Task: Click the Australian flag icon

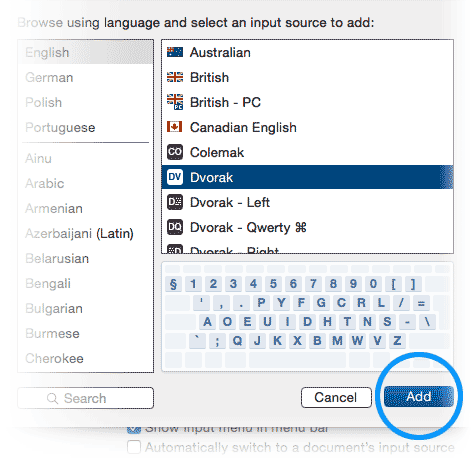Action: (x=175, y=52)
